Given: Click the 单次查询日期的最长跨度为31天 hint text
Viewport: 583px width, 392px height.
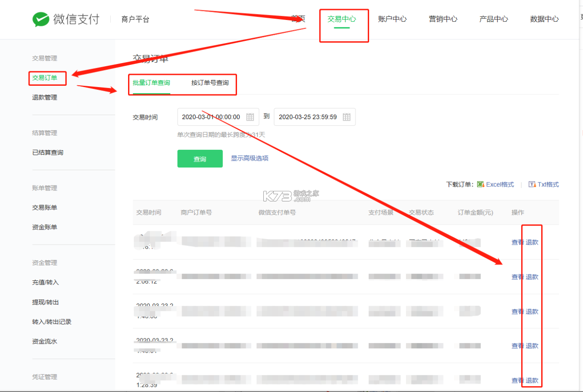Looking at the screenshot, I should pos(221,135).
